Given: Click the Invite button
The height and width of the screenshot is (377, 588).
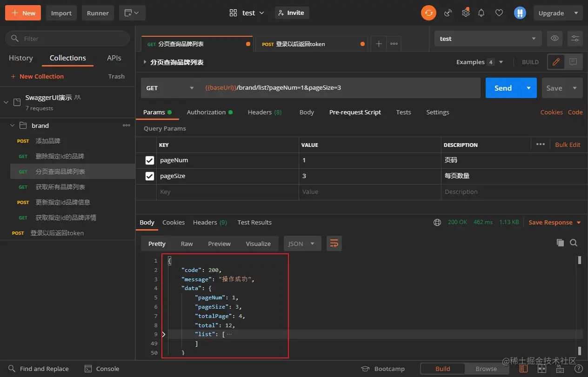Looking at the screenshot, I should coord(292,13).
